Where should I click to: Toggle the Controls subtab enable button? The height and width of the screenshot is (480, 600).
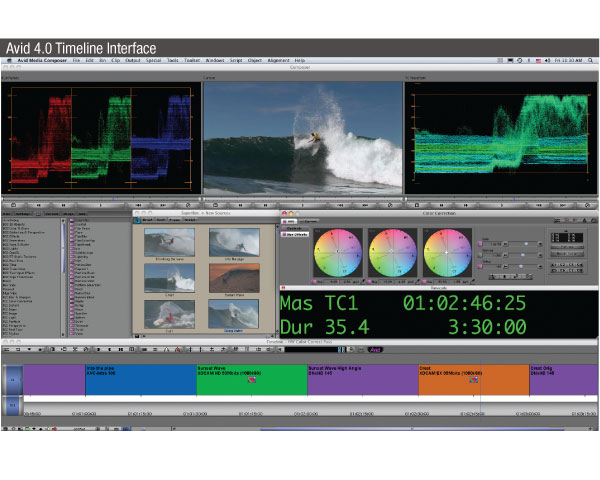pos(284,229)
